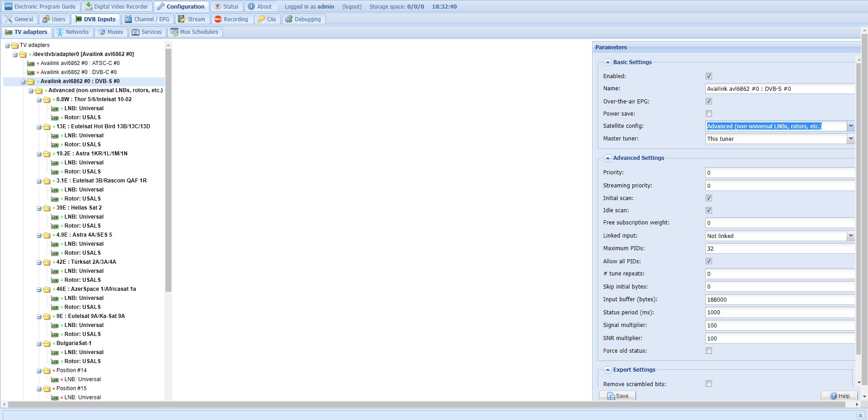
Task: Click the Debugging tab icon
Action: [288, 19]
